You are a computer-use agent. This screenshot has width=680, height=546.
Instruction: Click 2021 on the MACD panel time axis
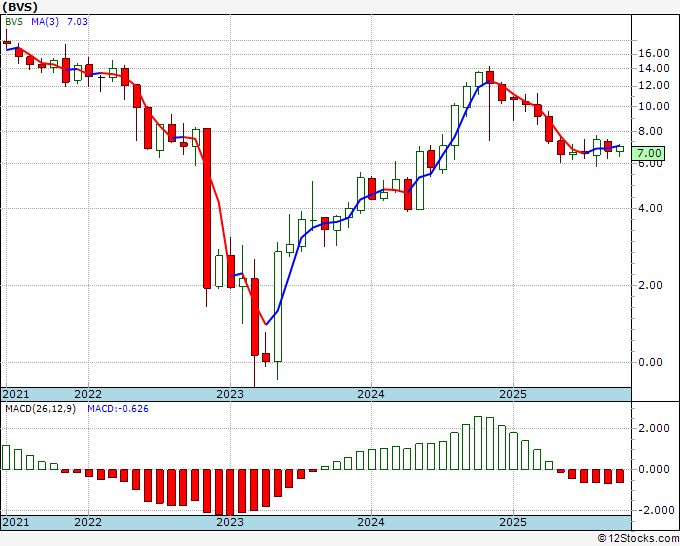tap(16, 522)
